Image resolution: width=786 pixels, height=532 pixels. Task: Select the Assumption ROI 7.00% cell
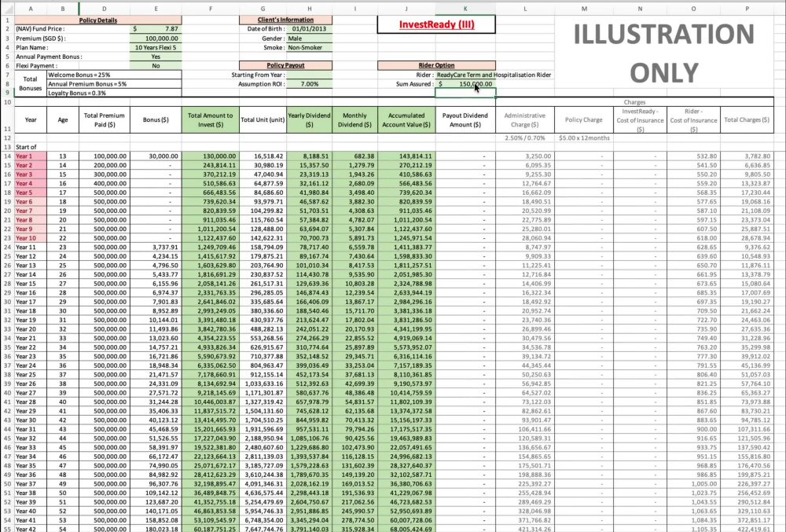point(309,84)
